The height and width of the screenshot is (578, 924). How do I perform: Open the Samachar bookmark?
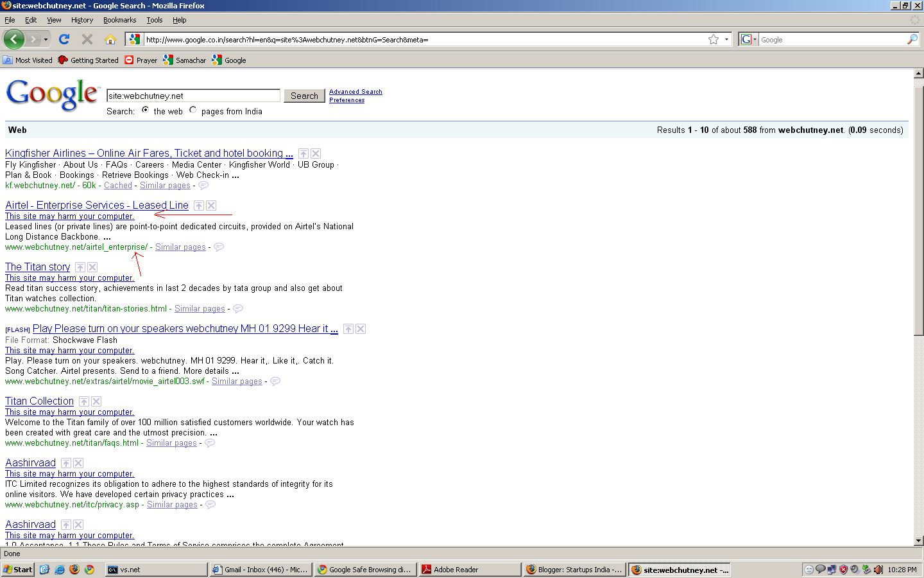pyautogui.click(x=185, y=60)
